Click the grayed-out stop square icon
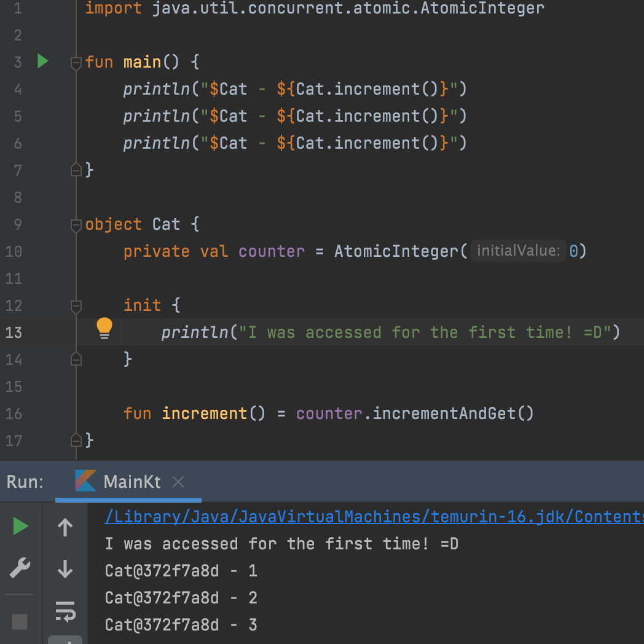 [19, 622]
